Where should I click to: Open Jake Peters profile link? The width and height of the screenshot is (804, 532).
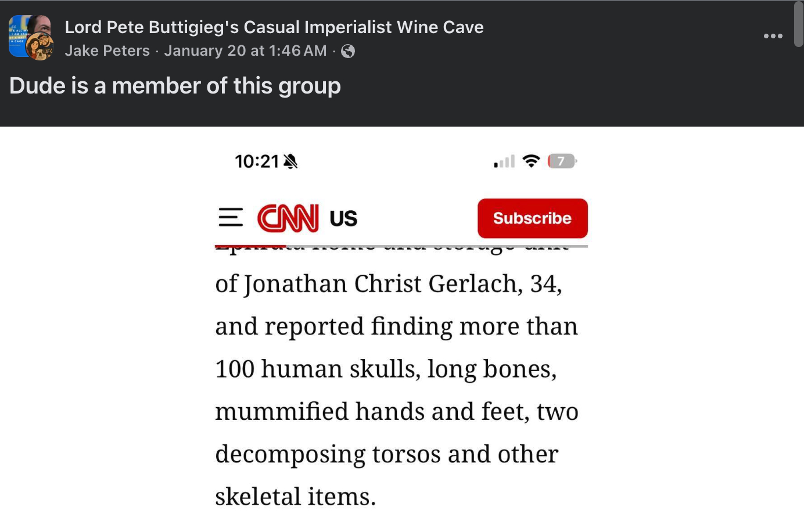107,51
